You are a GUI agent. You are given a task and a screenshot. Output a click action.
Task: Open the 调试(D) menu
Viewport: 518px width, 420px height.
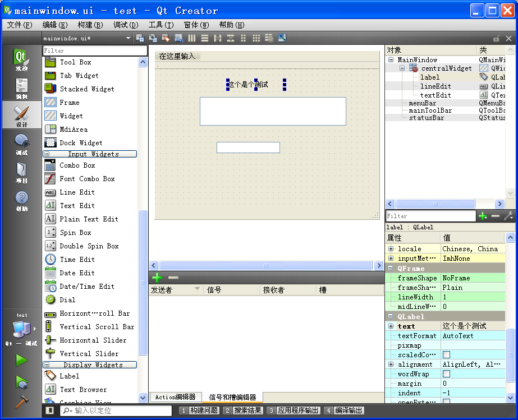click(126, 25)
